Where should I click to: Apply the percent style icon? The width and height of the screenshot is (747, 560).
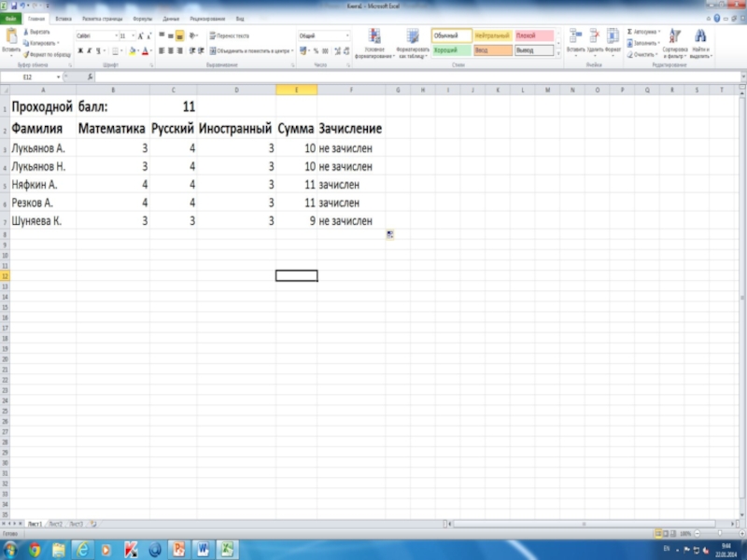point(316,51)
